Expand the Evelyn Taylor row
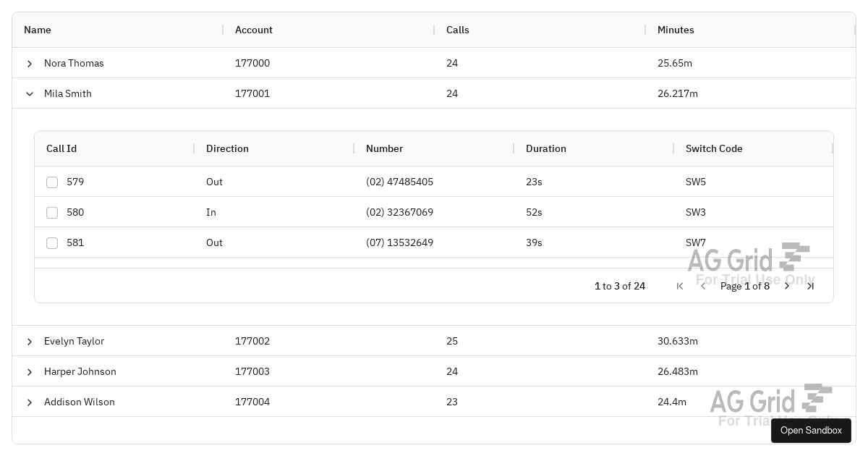Screen dimensions: 868x456 coord(30,341)
